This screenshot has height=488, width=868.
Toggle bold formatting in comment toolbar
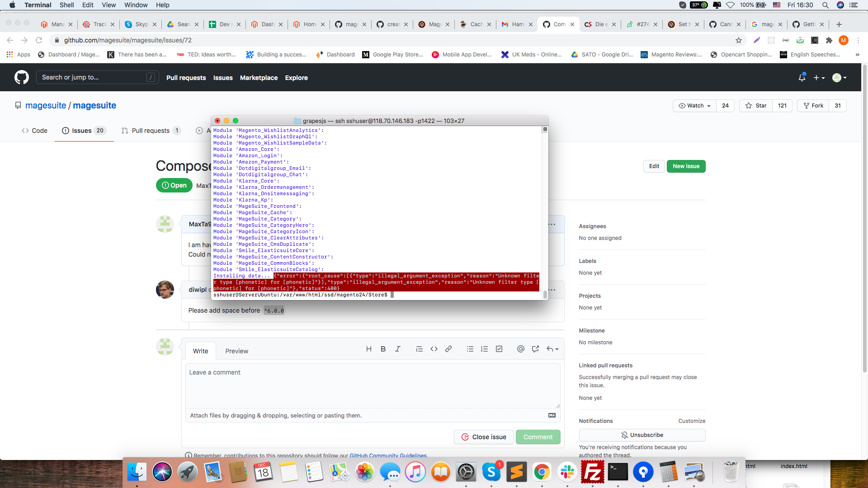pyautogui.click(x=383, y=349)
